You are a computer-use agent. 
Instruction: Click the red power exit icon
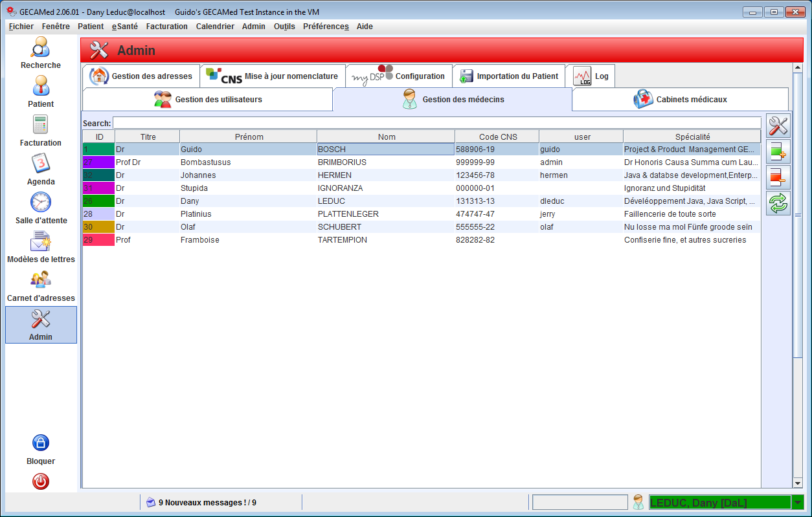[40, 481]
